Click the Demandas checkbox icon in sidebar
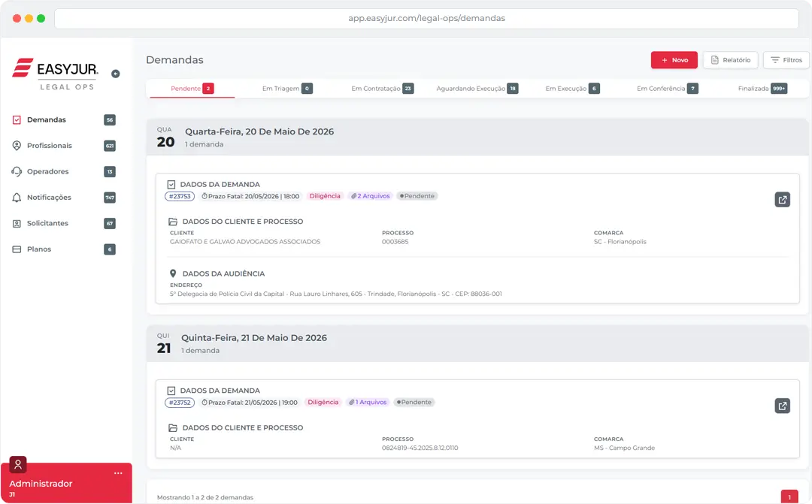Image resolution: width=812 pixels, height=504 pixels. click(x=17, y=119)
